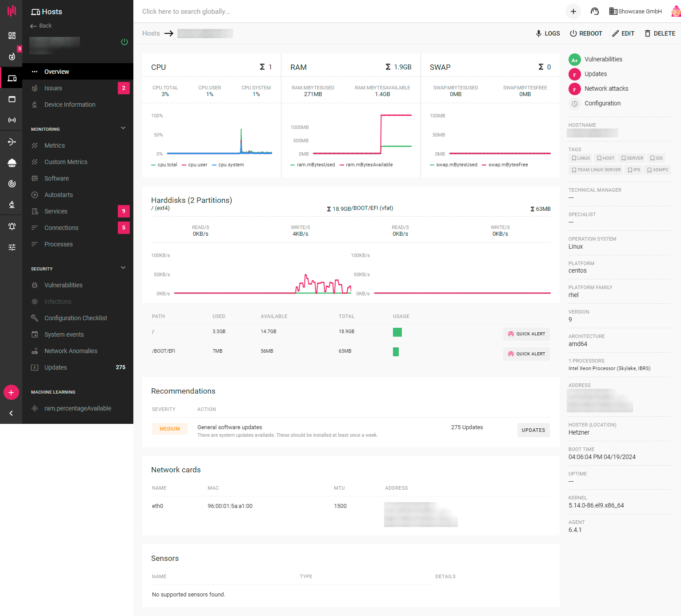The image size is (681, 616).
Task: Collapse the Monitoring section chevron
Action: (x=123, y=128)
